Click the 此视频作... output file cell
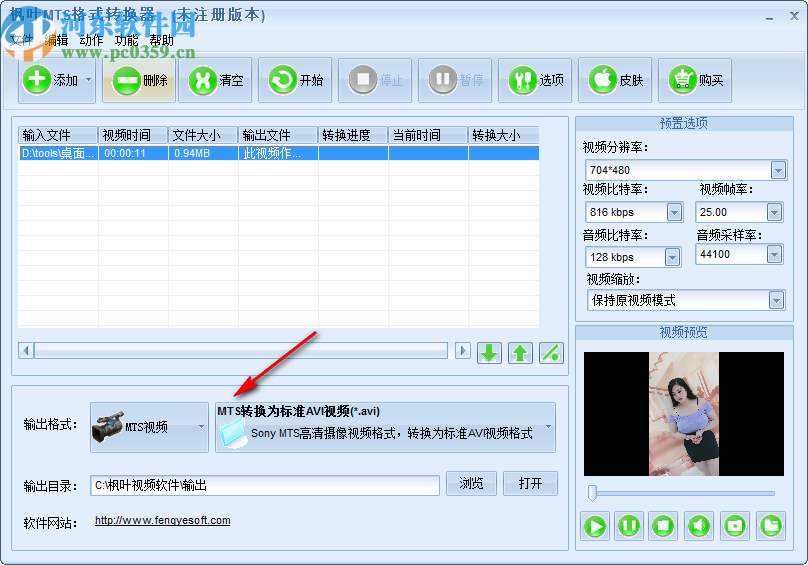The width and height of the screenshot is (808, 565). point(278,153)
